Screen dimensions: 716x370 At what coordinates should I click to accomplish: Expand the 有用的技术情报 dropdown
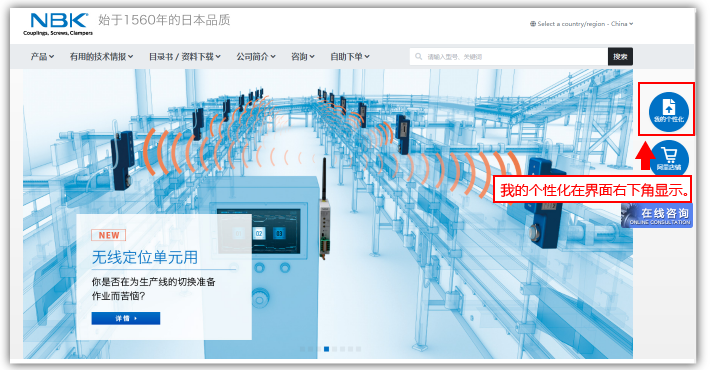click(x=101, y=57)
